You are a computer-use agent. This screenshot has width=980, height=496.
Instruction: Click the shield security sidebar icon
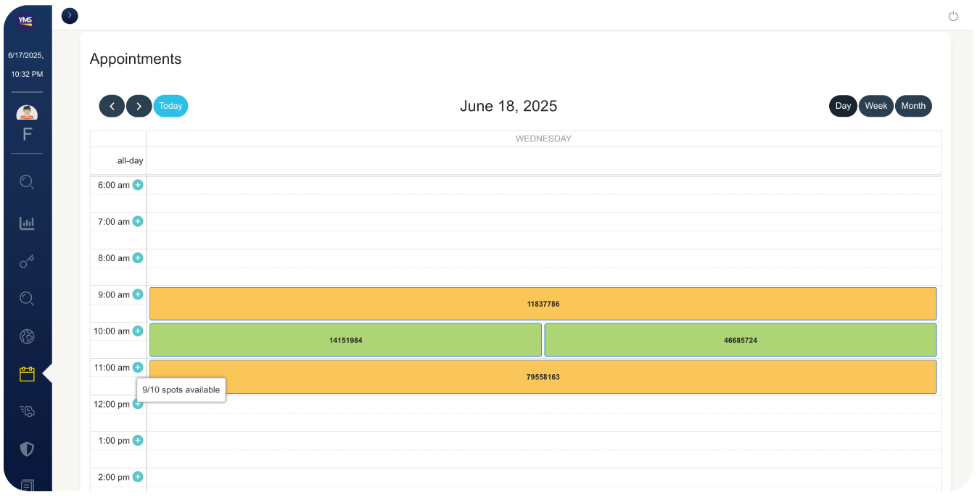tap(27, 449)
